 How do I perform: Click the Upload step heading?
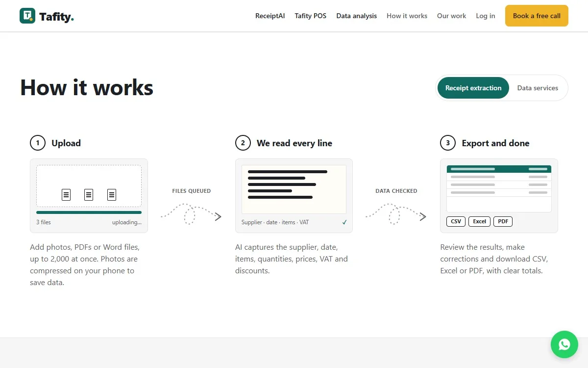66,143
